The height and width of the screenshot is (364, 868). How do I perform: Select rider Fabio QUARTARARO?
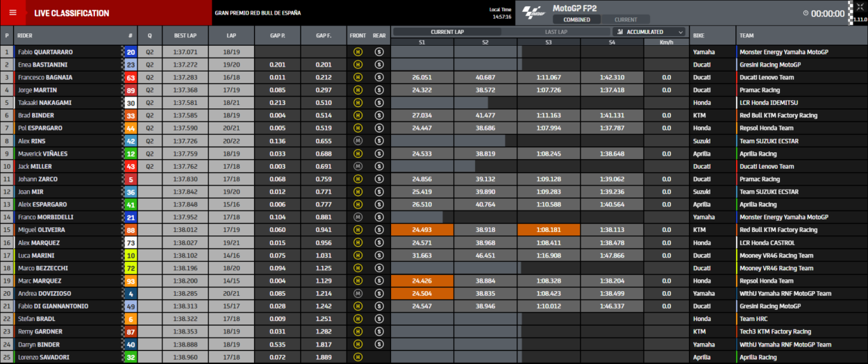45,52
